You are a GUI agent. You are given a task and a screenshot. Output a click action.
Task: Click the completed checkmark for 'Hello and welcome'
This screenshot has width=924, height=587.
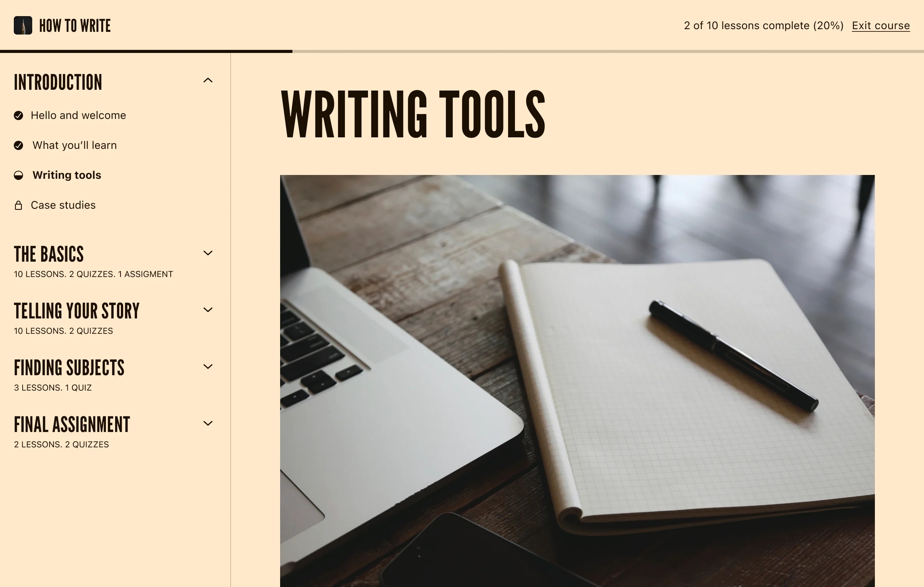[x=18, y=114]
